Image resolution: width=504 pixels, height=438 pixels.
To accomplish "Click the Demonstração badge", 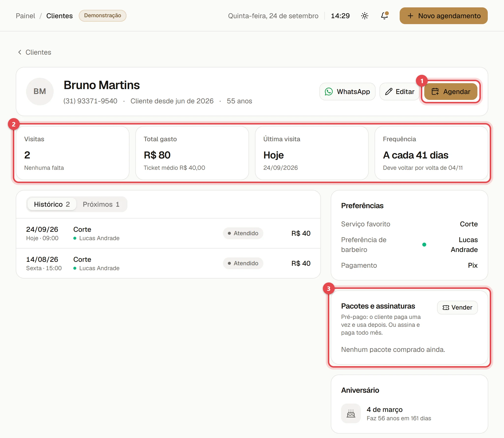I will pyautogui.click(x=103, y=16).
